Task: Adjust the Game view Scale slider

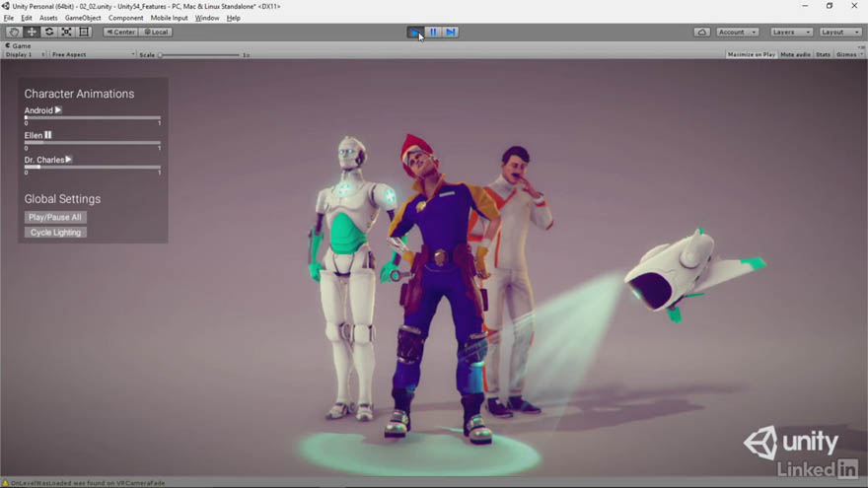Action: 199,55
